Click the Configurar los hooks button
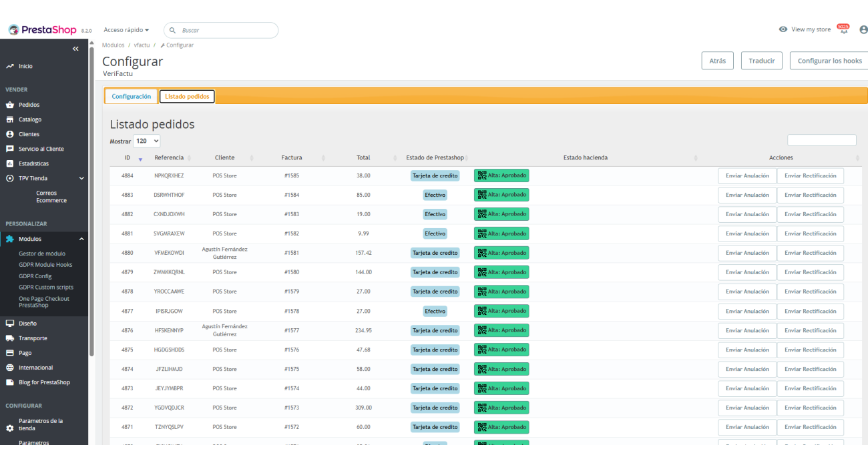This screenshot has width=868, height=467. (x=829, y=61)
